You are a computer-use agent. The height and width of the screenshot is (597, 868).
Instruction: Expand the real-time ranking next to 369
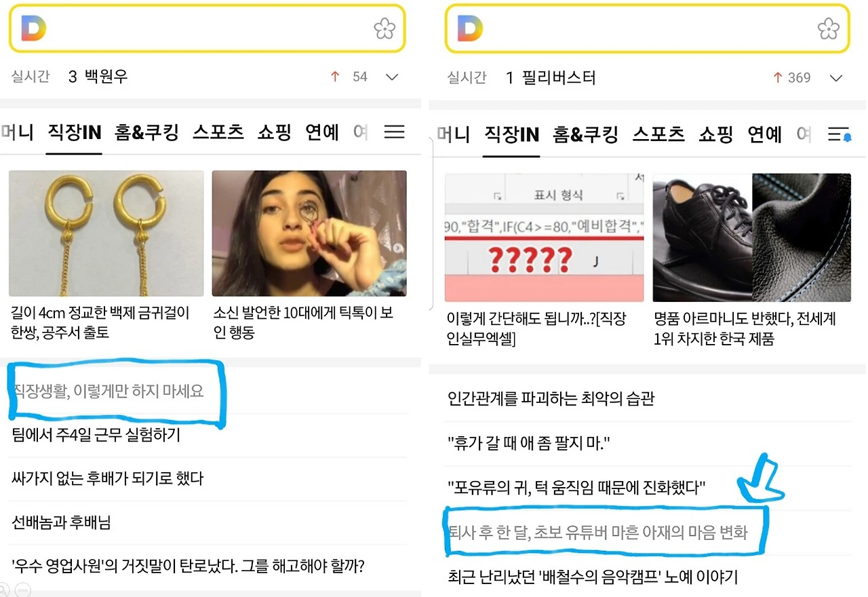coord(836,79)
